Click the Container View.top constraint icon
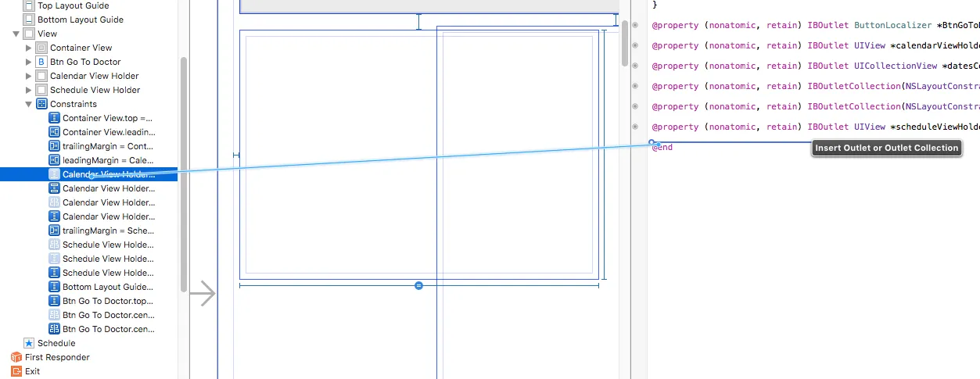This screenshot has width=980, height=379. click(55, 118)
